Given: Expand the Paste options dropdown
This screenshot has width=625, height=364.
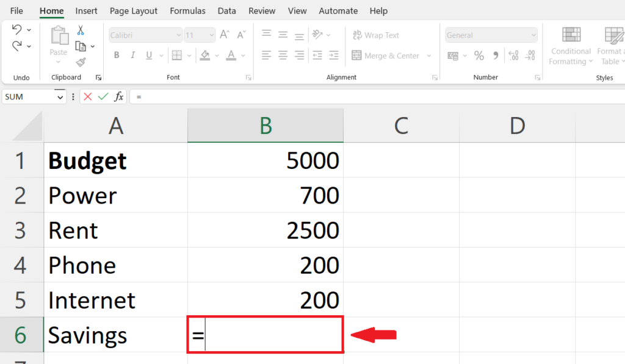Looking at the screenshot, I should [x=58, y=62].
